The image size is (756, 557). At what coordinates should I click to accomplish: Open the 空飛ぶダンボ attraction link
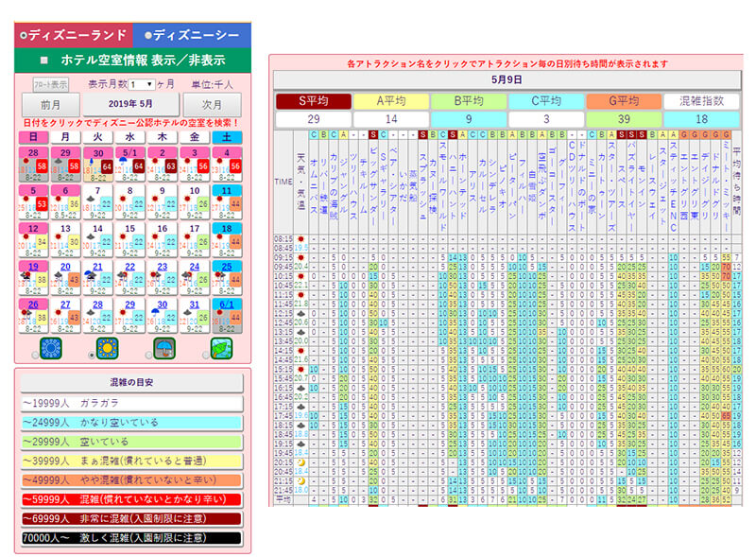[541, 186]
